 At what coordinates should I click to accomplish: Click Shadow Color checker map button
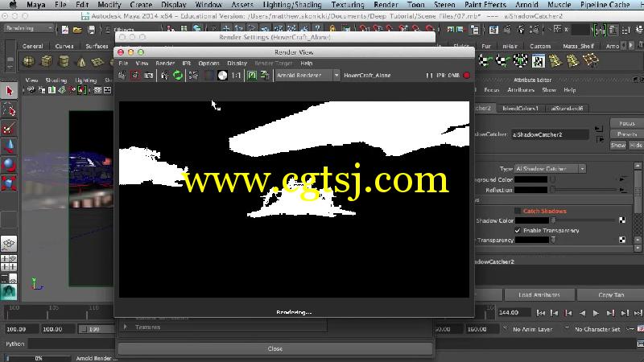coord(622,220)
